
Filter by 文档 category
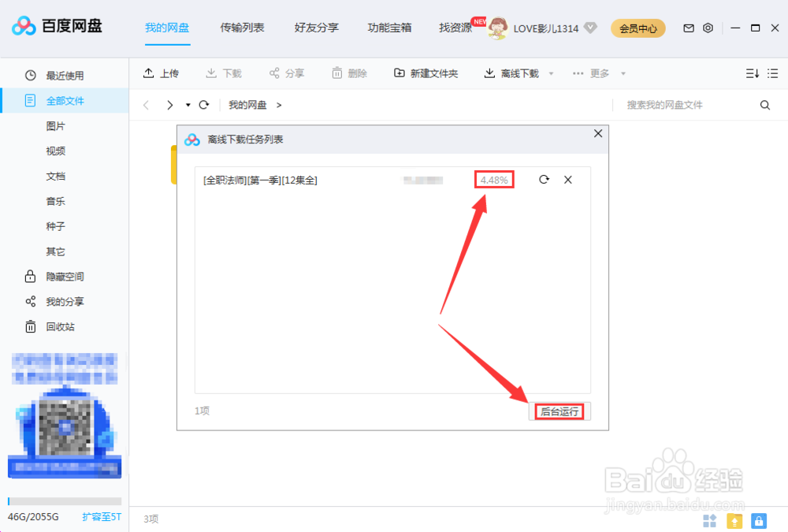click(x=56, y=176)
